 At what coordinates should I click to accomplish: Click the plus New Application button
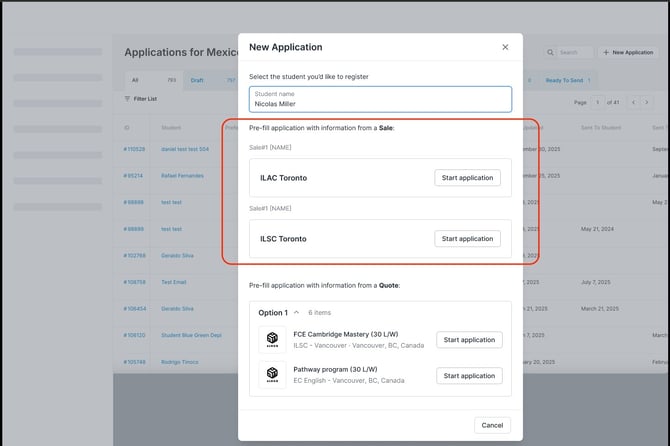[627, 52]
